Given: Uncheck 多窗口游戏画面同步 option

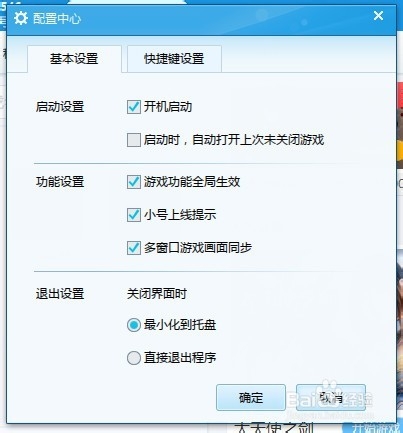Looking at the screenshot, I should pos(134,248).
